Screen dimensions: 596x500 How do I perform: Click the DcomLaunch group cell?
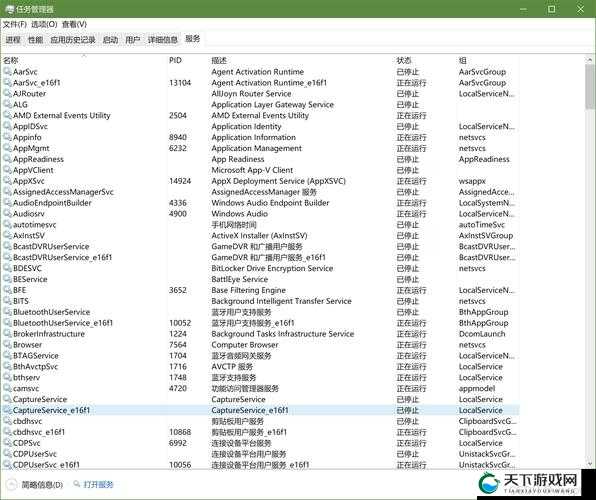click(x=482, y=334)
